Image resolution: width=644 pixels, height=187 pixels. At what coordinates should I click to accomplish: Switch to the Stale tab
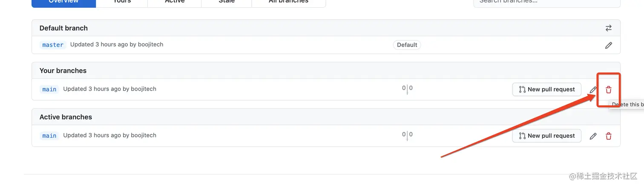click(x=226, y=2)
